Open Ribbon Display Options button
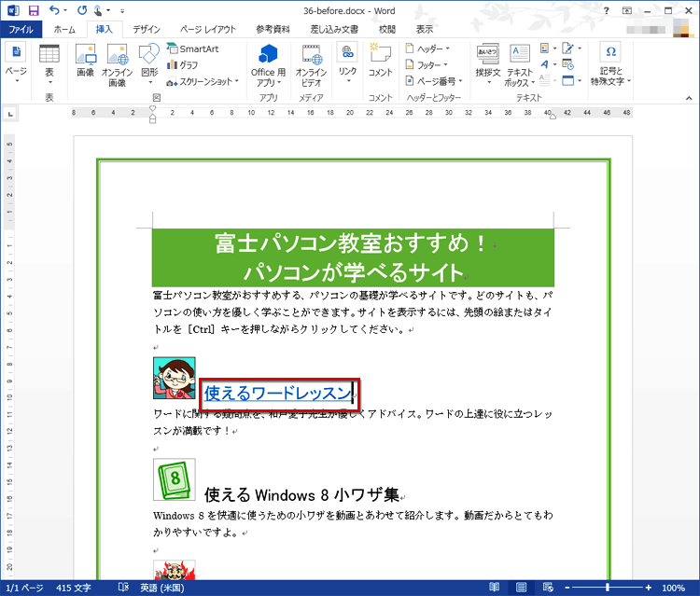 [x=627, y=10]
